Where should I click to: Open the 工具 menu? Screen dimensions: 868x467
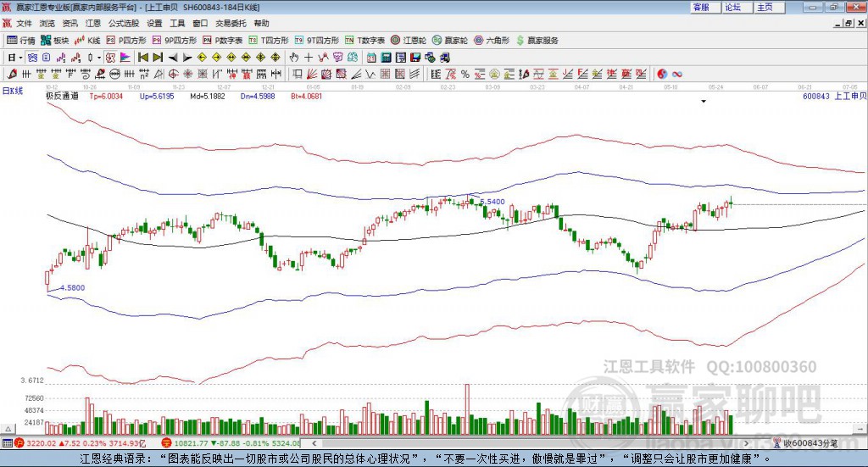[x=177, y=23]
